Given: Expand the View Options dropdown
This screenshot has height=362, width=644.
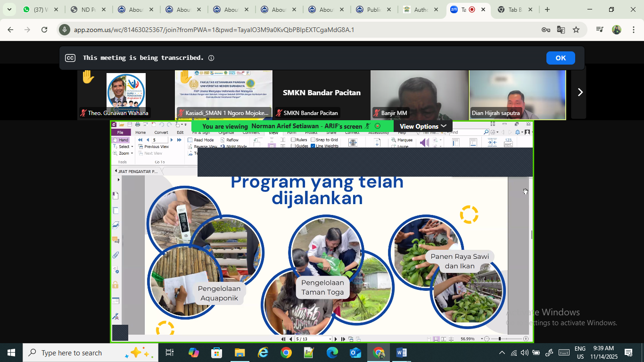Looking at the screenshot, I should point(422,126).
